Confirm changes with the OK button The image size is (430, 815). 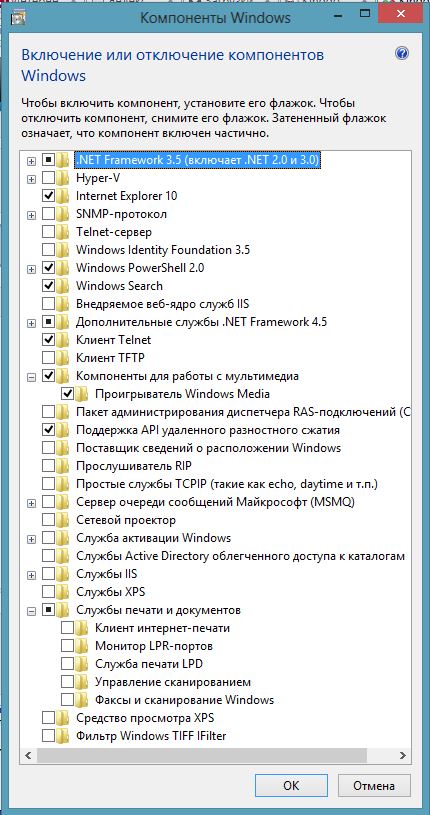(x=291, y=785)
